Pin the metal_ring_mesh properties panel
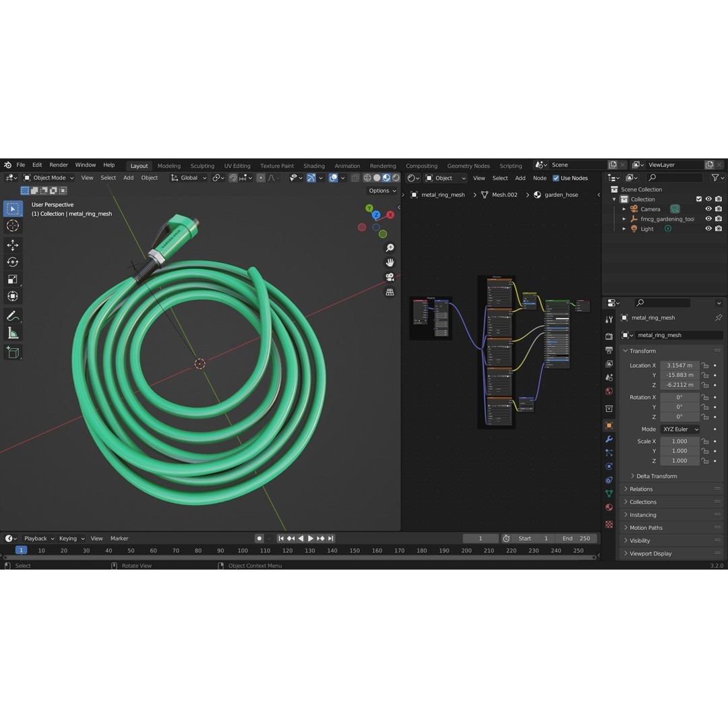Image resolution: width=728 pixels, height=728 pixels. (x=719, y=317)
